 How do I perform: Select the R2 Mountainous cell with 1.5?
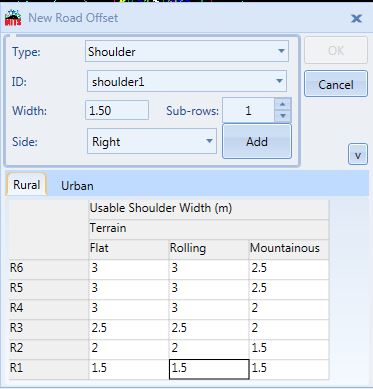[x=289, y=350]
